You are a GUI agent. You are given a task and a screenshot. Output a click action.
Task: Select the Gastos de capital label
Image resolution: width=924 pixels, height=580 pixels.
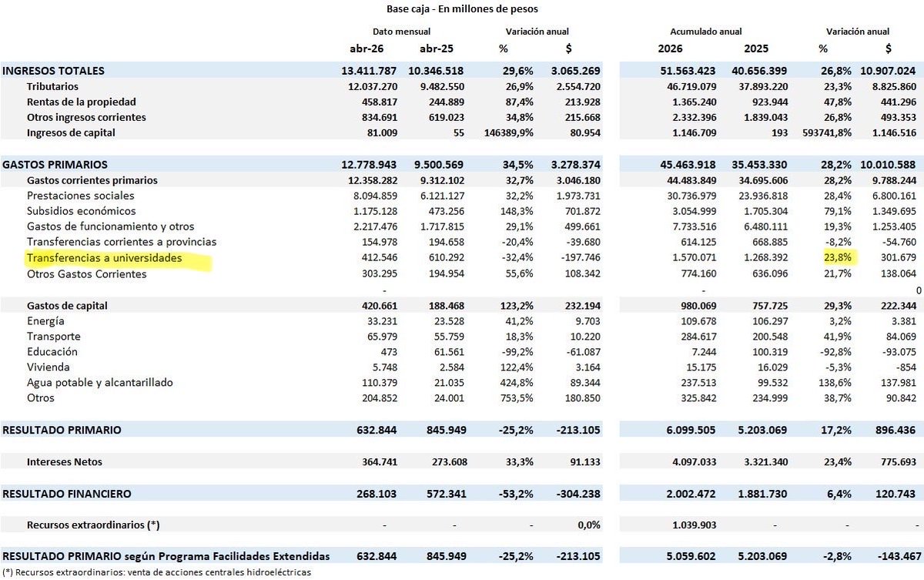(67, 306)
